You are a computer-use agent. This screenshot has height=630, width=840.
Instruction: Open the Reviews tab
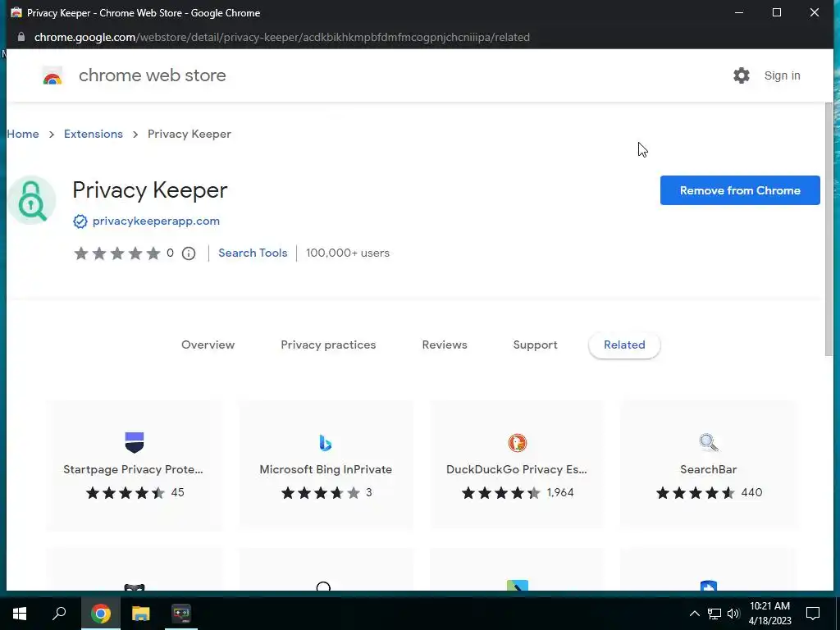click(x=445, y=345)
